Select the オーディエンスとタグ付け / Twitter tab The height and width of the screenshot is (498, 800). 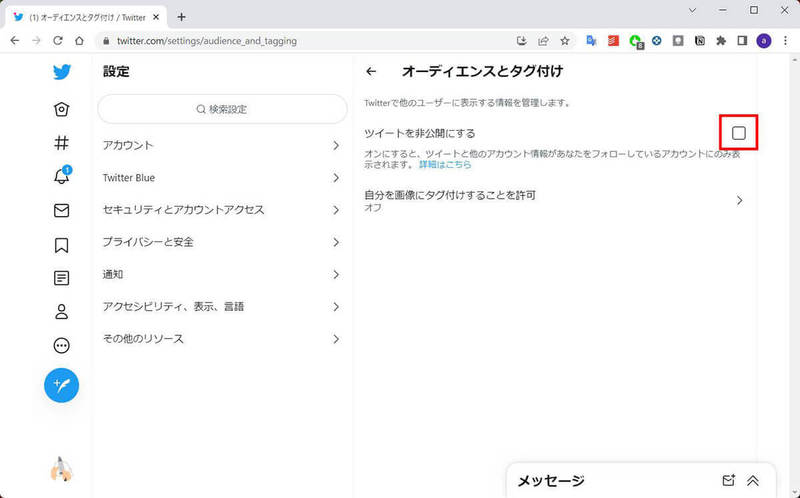click(x=87, y=17)
